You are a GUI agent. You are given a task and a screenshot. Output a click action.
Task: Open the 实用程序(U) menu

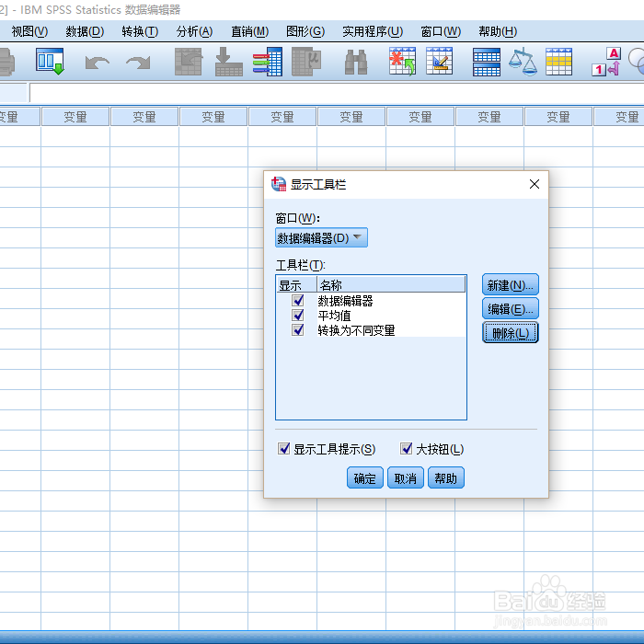click(x=373, y=31)
